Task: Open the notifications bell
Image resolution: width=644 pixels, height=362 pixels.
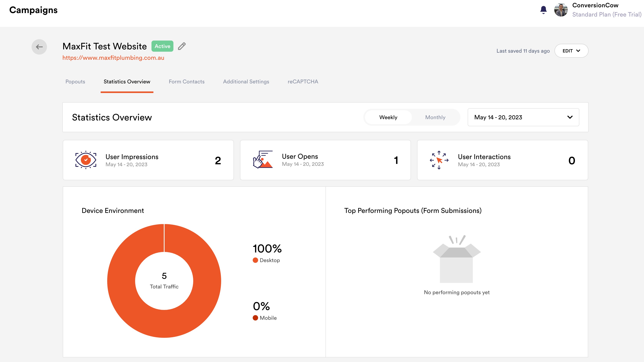Action: (x=543, y=10)
